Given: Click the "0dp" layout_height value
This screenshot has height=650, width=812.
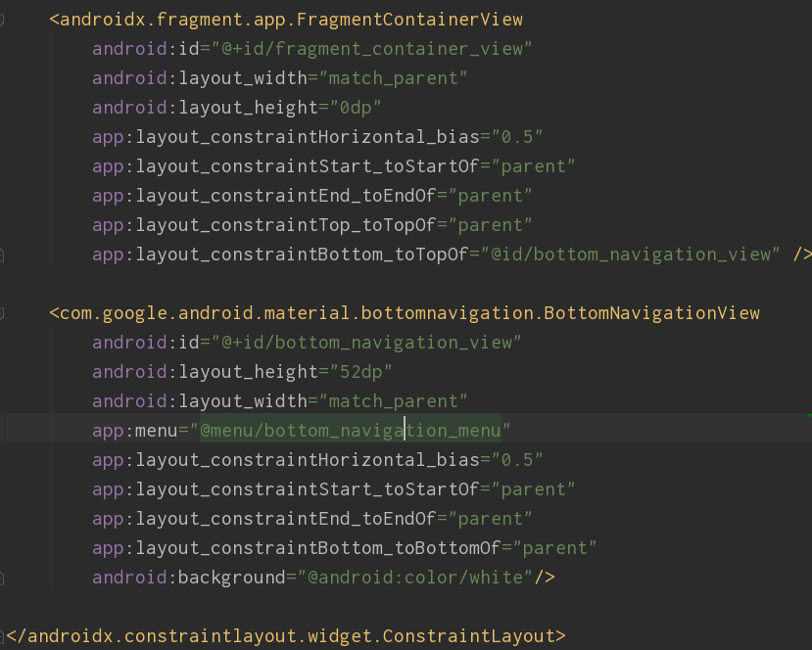Looking at the screenshot, I should point(356,108).
